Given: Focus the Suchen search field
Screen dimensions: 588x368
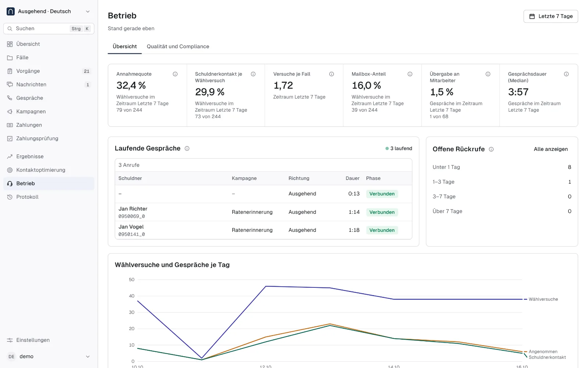Looking at the screenshot, I should click(x=49, y=29).
